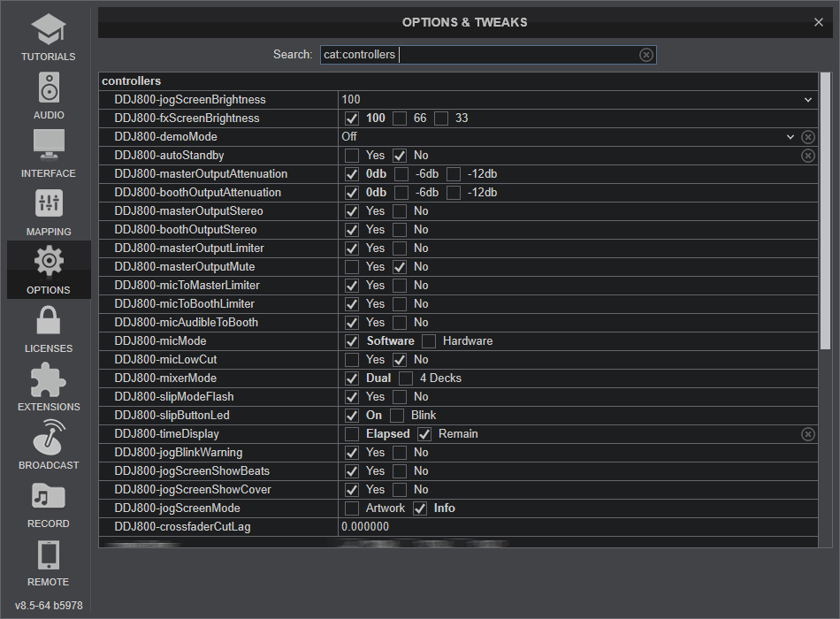Open the Broadcast satellite dish icon

coord(49,438)
